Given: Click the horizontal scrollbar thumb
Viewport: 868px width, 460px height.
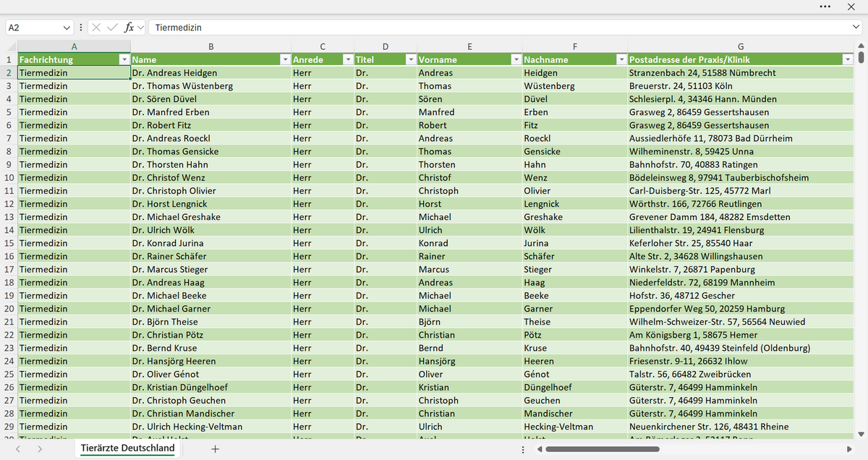Looking at the screenshot, I should (603, 449).
